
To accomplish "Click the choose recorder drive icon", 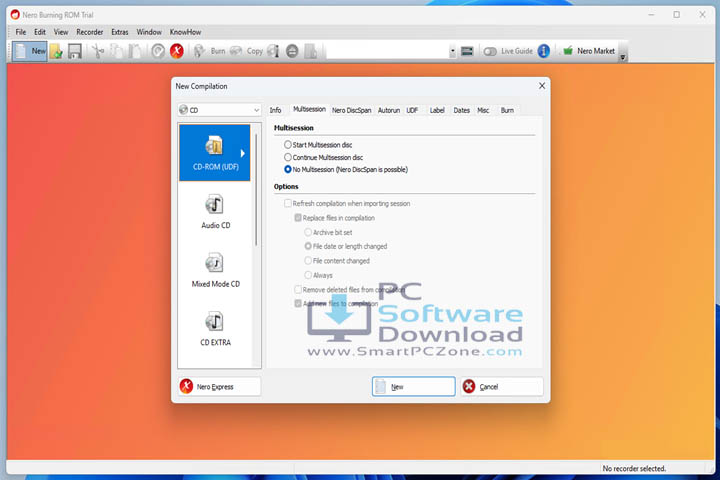I will [467, 51].
